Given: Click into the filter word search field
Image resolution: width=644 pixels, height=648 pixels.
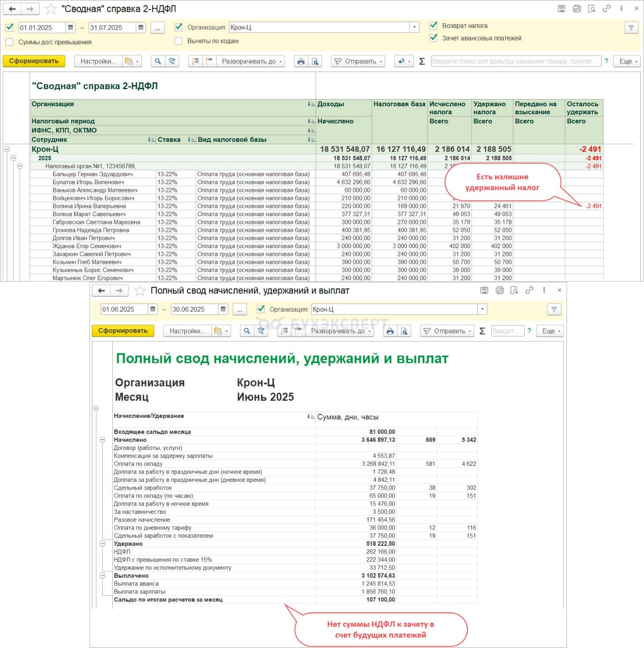Looking at the screenshot, I should [x=516, y=61].
